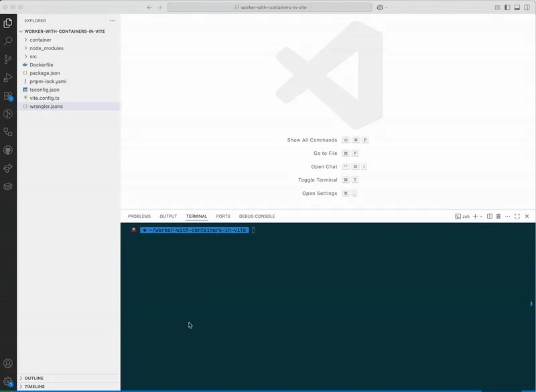536x392 pixels.
Task: Switch to the PROBLEMS tab
Action: click(138, 216)
